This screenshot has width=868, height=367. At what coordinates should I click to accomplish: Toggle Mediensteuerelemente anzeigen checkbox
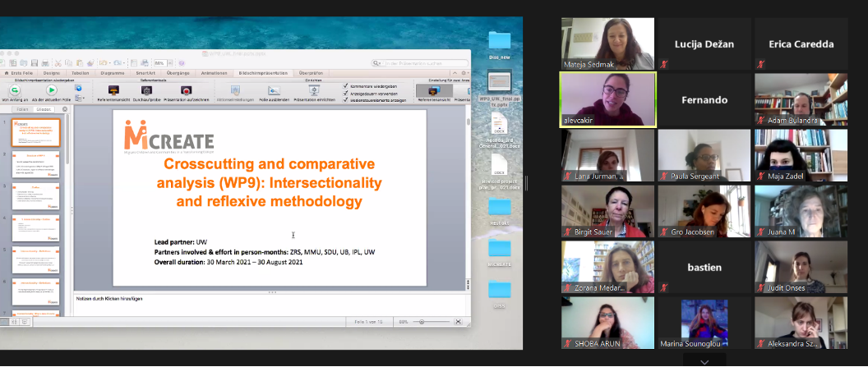(x=345, y=100)
